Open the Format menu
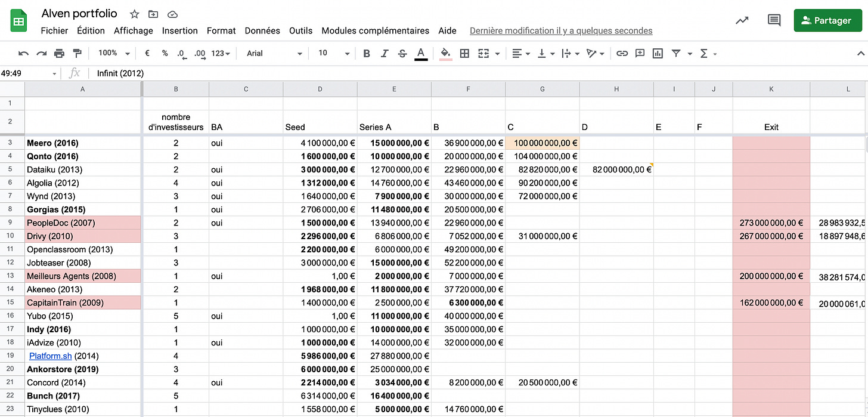Image resolution: width=868 pixels, height=417 pixels. tap(221, 30)
